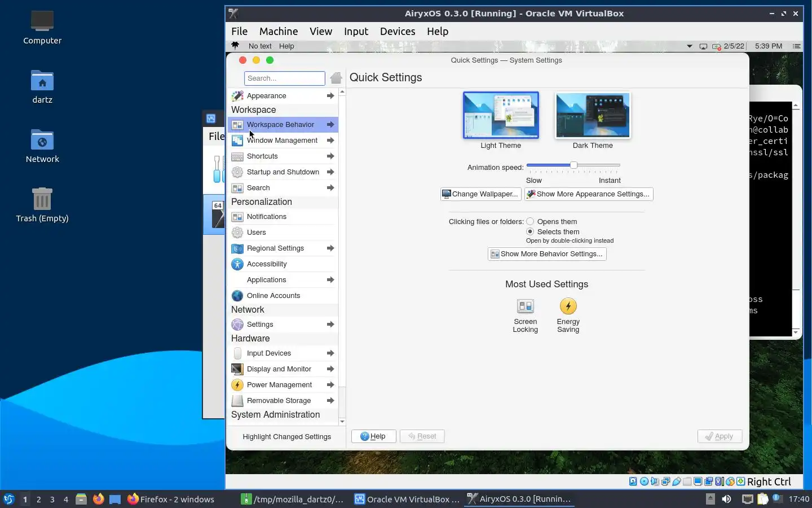
Task: Click the AiryxOS palm tree menu icon
Action: click(x=235, y=46)
